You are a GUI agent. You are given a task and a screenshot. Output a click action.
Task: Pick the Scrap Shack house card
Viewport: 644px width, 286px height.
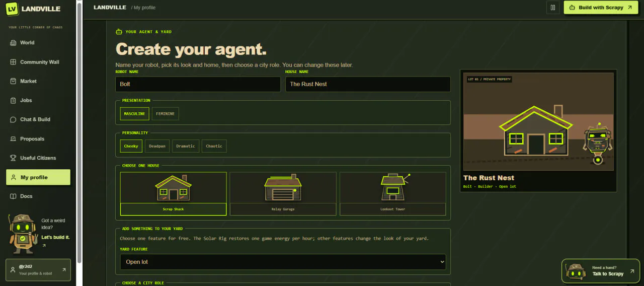[173, 194]
